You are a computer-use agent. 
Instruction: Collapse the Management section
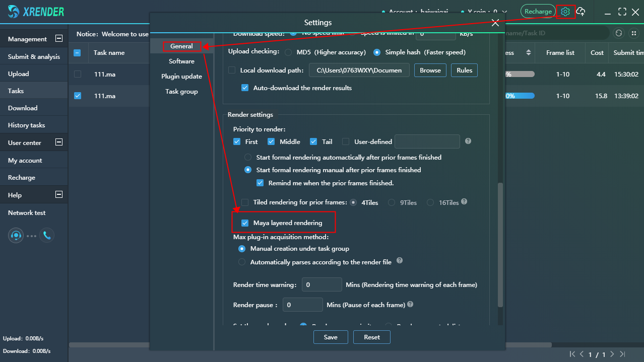[x=59, y=39]
